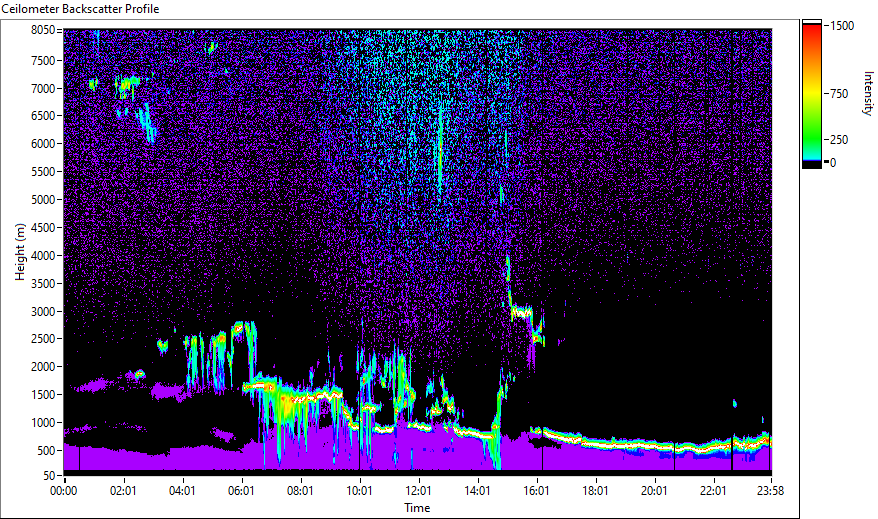878x519 pixels.
Task: Click the 12:01 time axis label
Action: click(418, 491)
